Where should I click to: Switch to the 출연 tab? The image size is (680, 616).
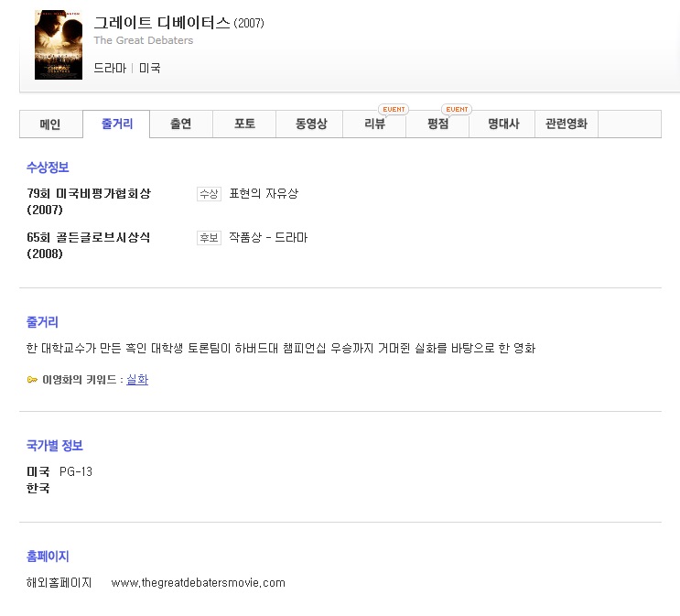tap(181, 124)
